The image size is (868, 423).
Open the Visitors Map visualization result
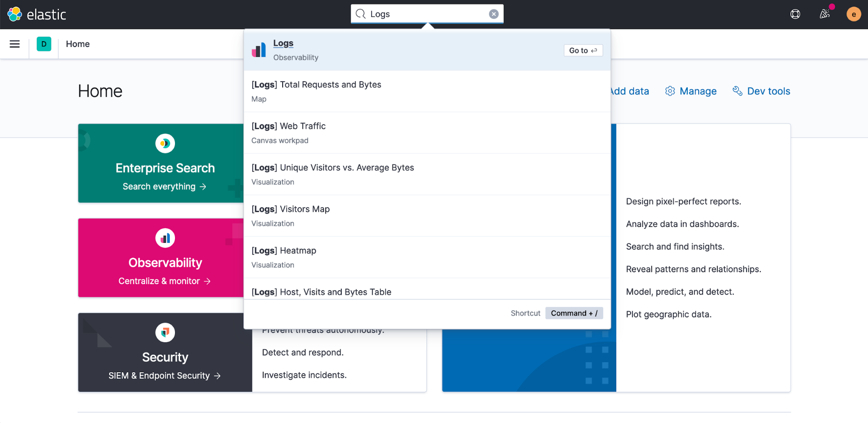pyautogui.click(x=427, y=216)
